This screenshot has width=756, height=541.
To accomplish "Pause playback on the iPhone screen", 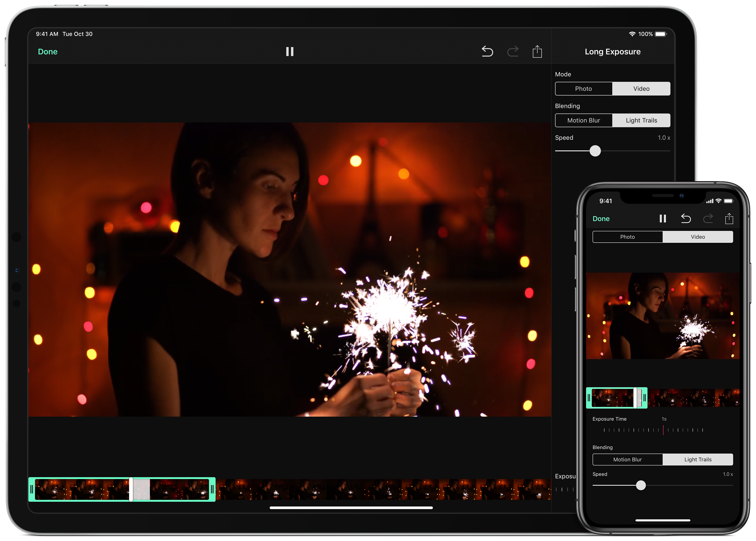I will click(x=662, y=218).
